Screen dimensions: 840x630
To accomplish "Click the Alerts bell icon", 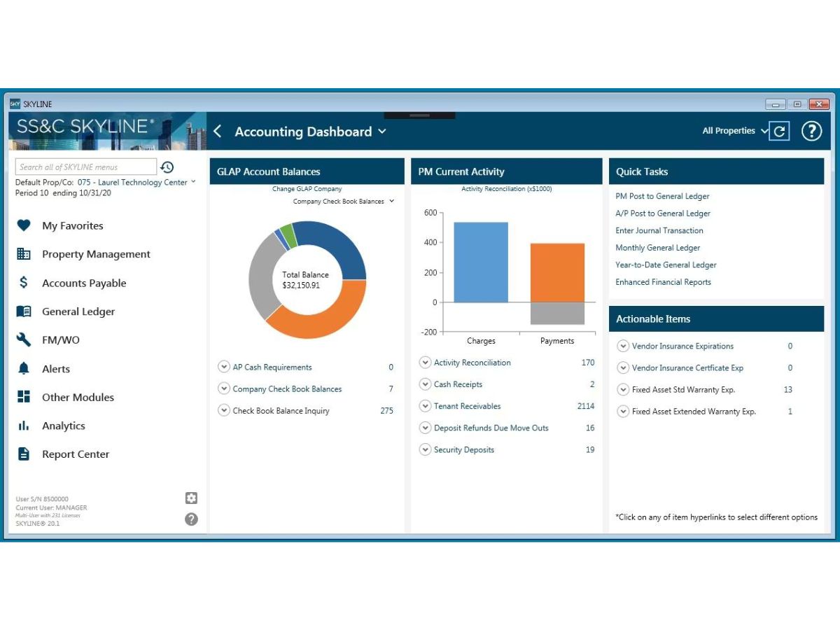I will (24, 369).
